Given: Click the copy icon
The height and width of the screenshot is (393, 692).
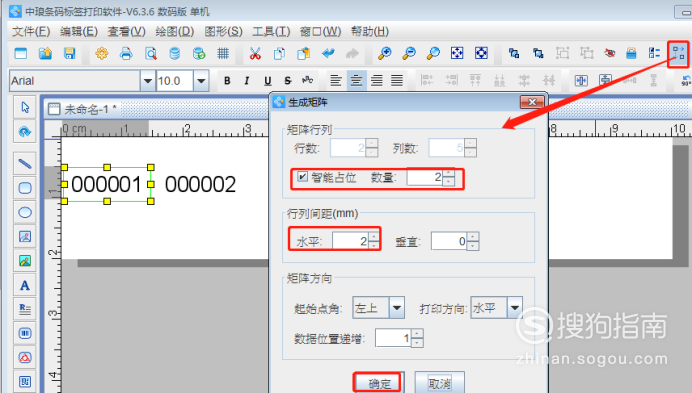Looking at the screenshot, I should click(x=279, y=53).
